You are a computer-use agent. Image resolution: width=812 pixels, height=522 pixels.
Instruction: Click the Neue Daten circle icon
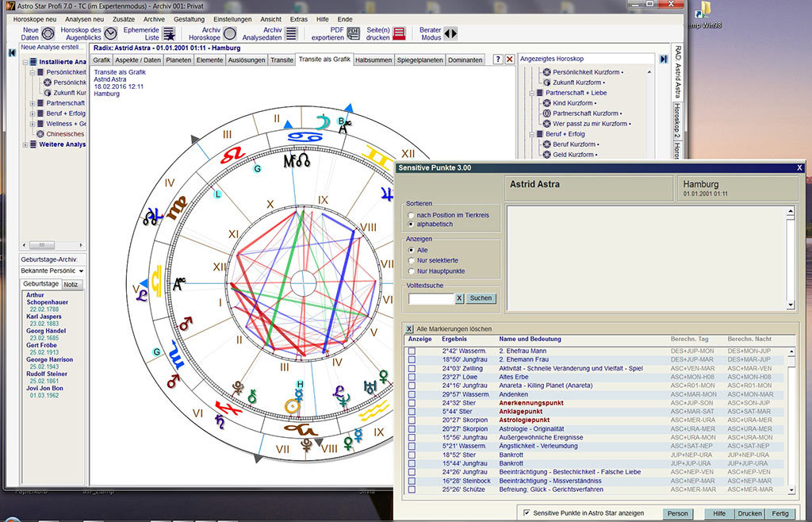pos(48,33)
